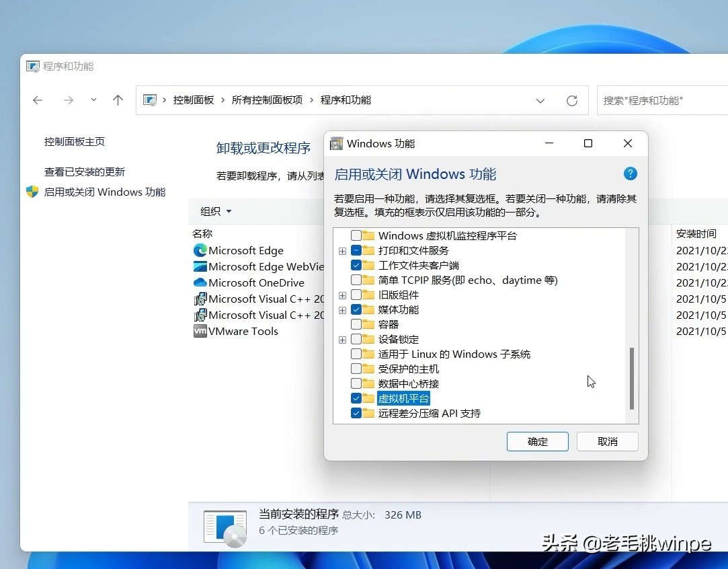This screenshot has height=569, width=728.
Task: Click folder icon next to 虚拟机平台
Action: 368,399
